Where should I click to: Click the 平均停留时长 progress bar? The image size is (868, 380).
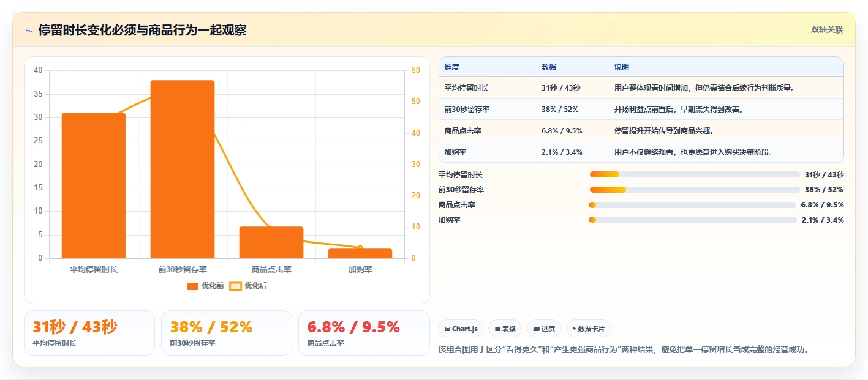[695, 174]
